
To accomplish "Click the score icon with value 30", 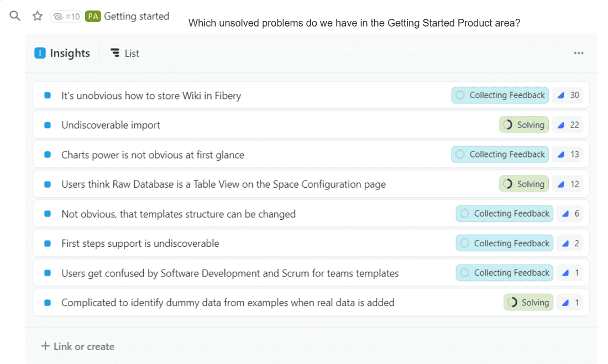I will [561, 96].
